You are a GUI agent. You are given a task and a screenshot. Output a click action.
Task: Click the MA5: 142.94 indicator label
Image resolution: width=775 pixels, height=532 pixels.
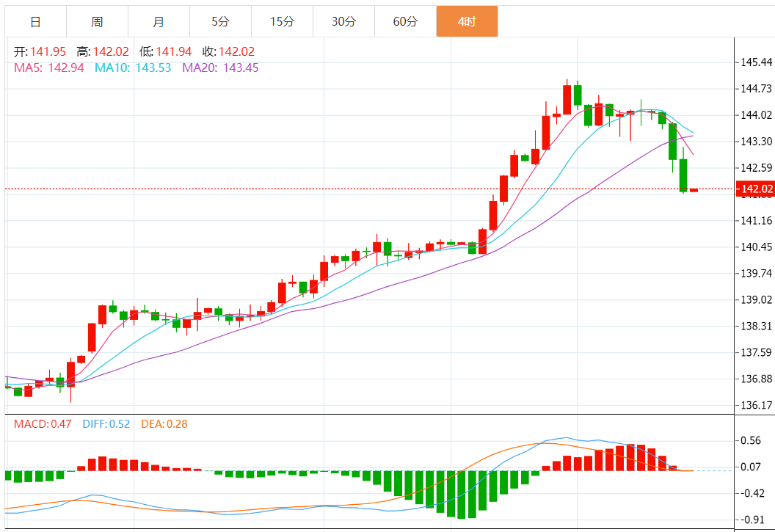(49, 68)
